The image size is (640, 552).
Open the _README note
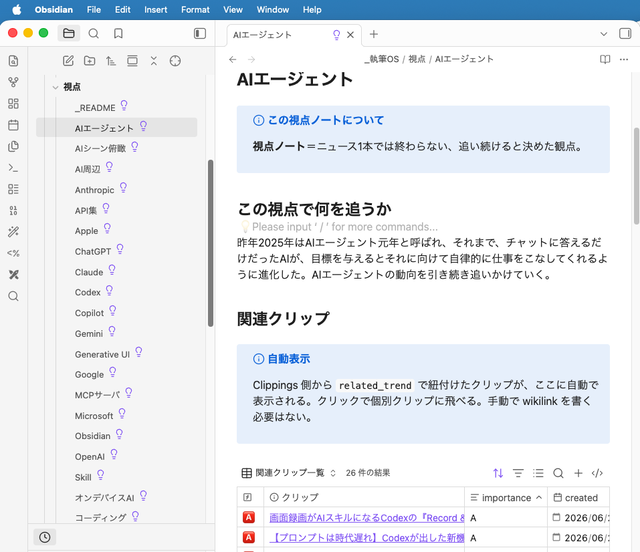95,108
